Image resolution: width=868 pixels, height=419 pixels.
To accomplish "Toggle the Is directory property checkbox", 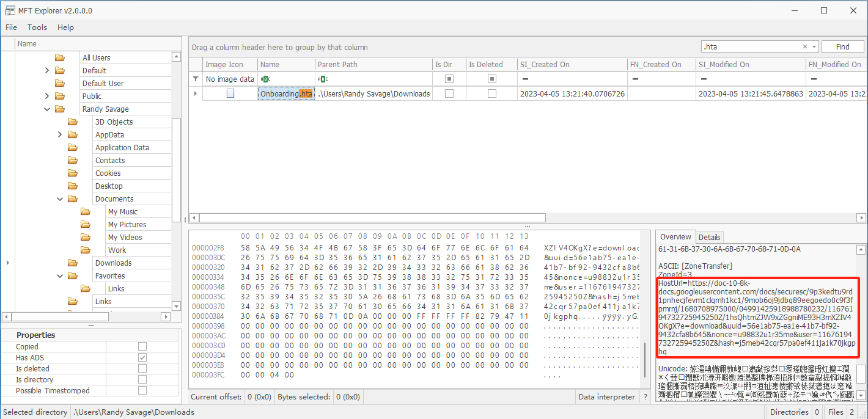I will point(142,379).
